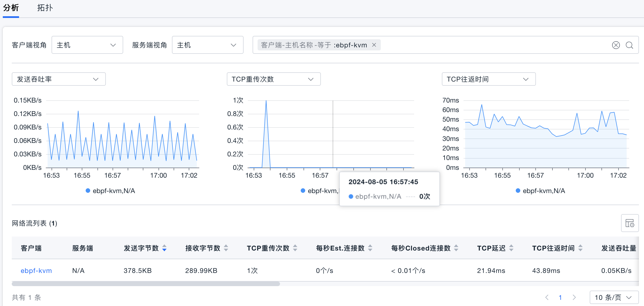Expand 发送吞吐率 metric dropdown
Image resolution: width=644 pixels, height=306 pixels.
tap(59, 79)
